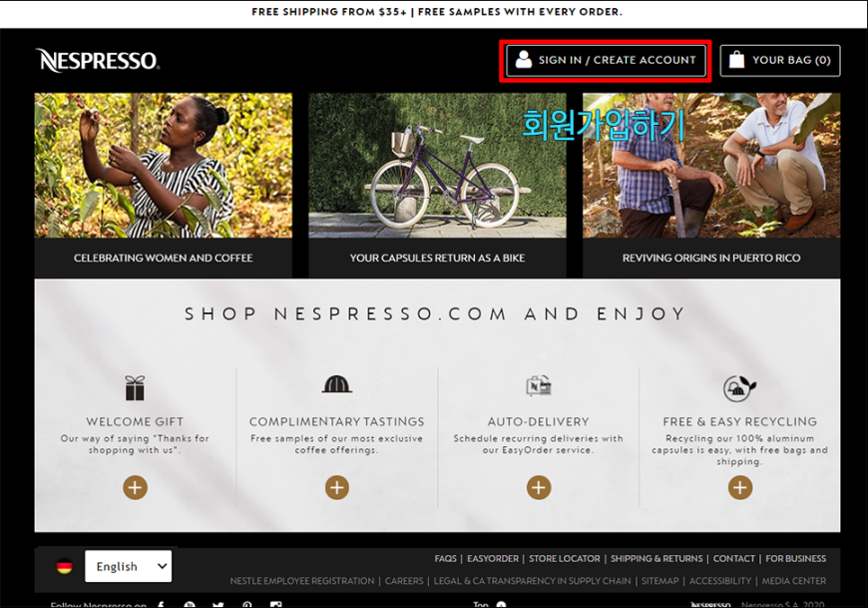Click Your Capsules Return as a Bike caption

coord(437,258)
